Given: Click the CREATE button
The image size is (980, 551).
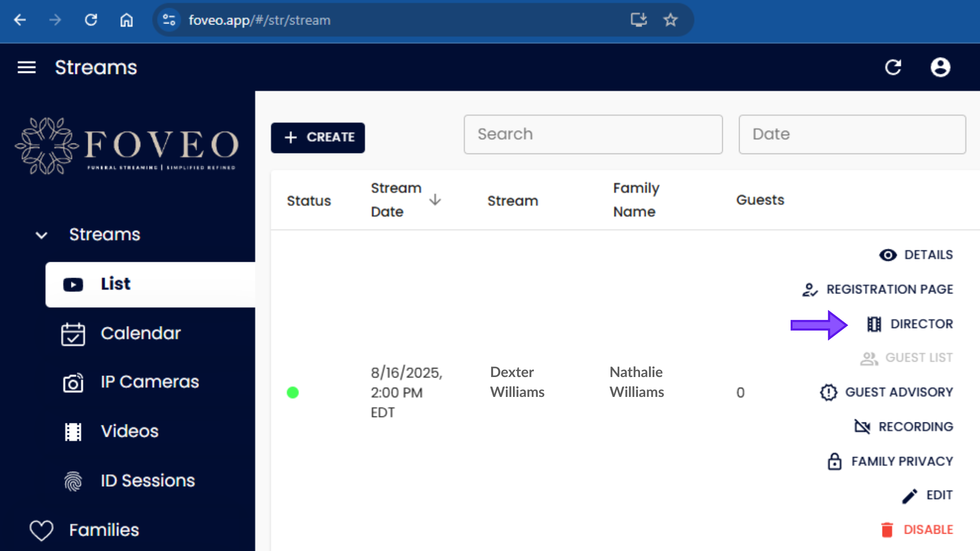Looking at the screenshot, I should coord(317,137).
